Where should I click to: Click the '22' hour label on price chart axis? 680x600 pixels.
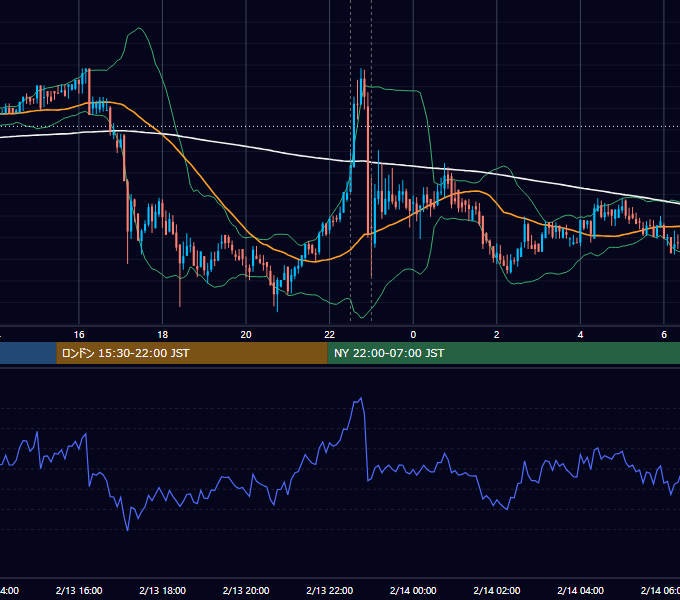(x=330, y=335)
